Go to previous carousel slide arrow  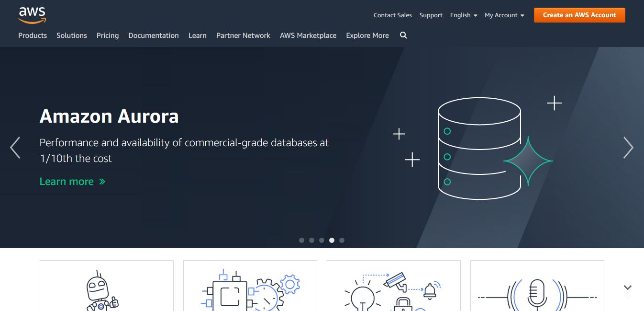(x=15, y=148)
